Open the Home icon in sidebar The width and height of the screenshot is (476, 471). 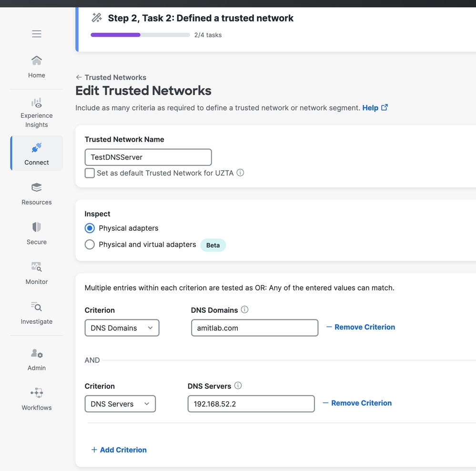click(x=37, y=61)
